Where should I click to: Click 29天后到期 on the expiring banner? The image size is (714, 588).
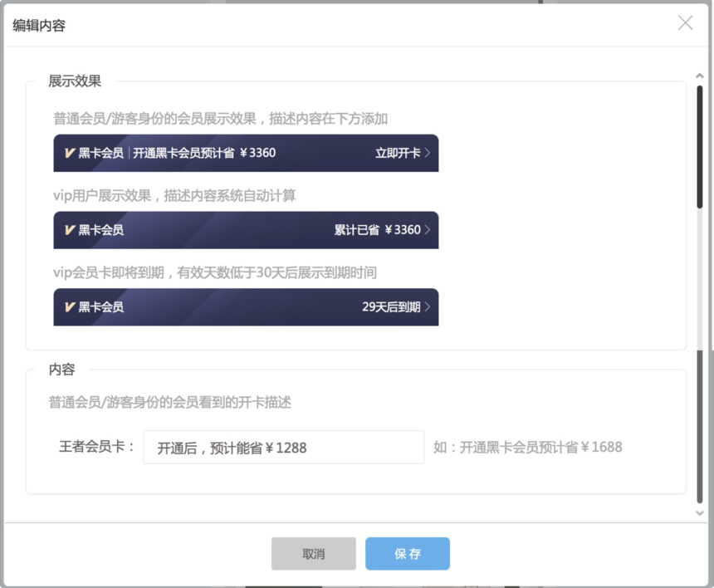pos(391,307)
